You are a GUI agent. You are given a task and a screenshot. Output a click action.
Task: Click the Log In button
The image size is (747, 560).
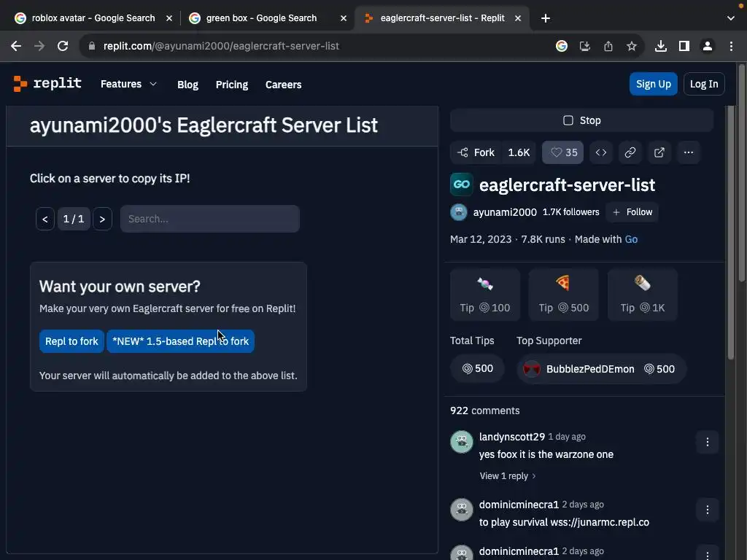click(x=704, y=84)
